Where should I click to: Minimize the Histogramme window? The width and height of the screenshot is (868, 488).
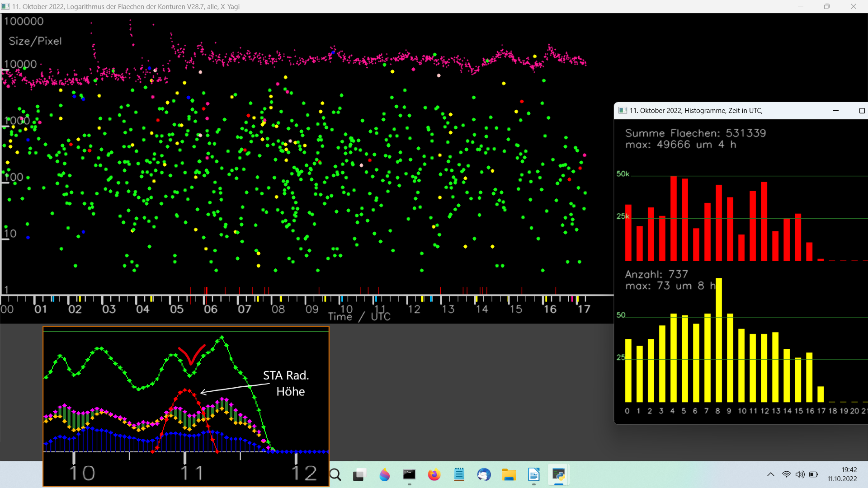pyautogui.click(x=836, y=111)
